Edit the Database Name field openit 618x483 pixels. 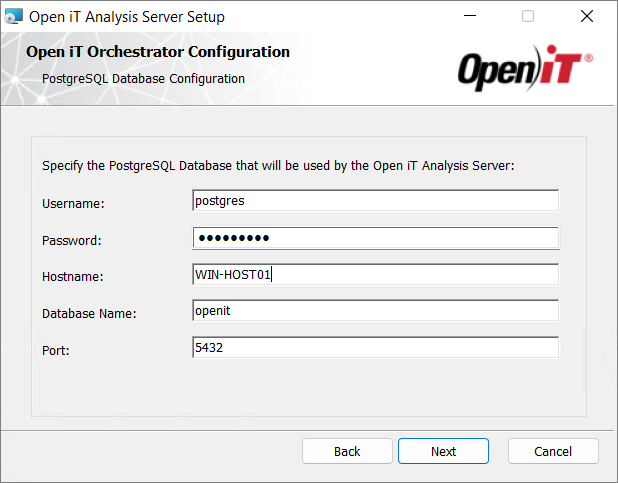point(376,311)
